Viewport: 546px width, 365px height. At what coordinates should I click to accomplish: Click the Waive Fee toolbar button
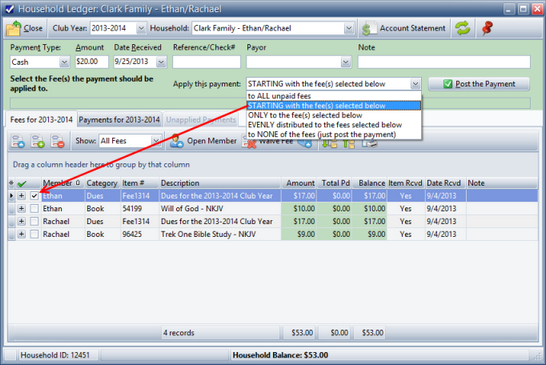268,142
